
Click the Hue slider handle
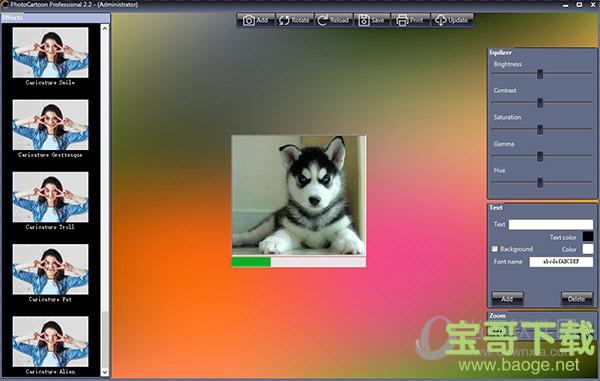click(x=540, y=182)
